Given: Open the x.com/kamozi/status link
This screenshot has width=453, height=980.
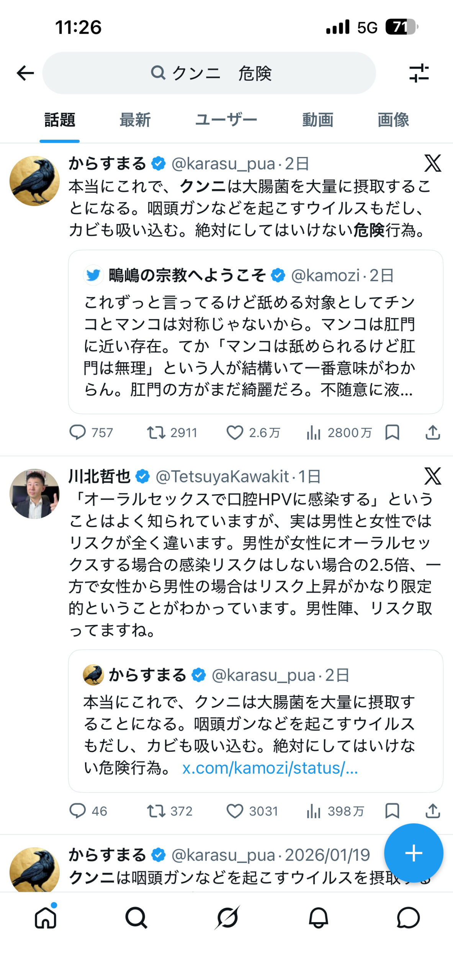Looking at the screenshot, I should (270, 768).
